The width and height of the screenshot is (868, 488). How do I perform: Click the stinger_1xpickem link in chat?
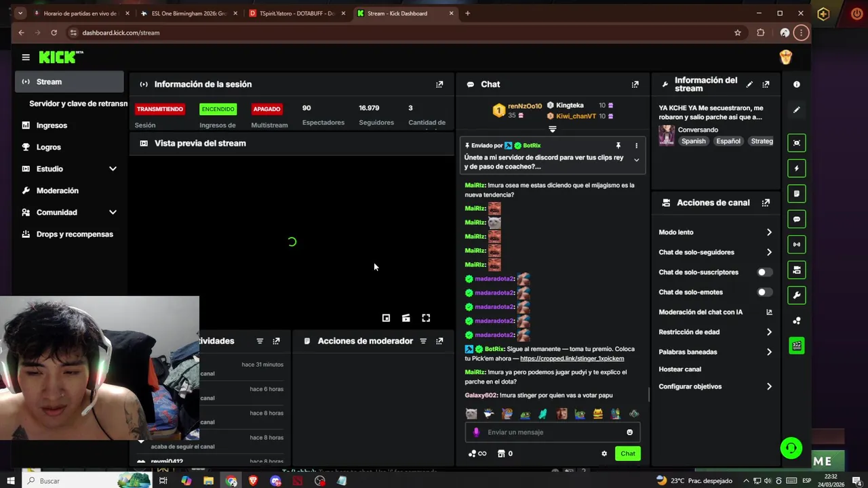(572, 359)
